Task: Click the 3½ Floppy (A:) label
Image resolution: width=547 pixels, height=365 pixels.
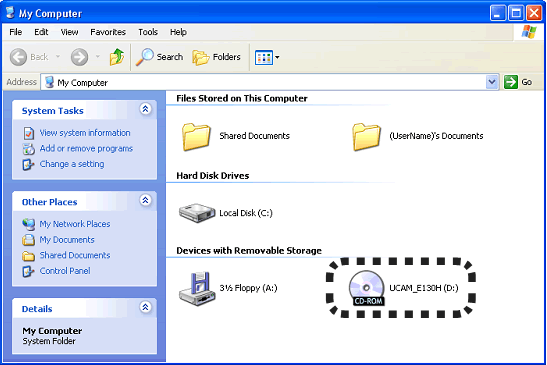Action: coord(248,288)
